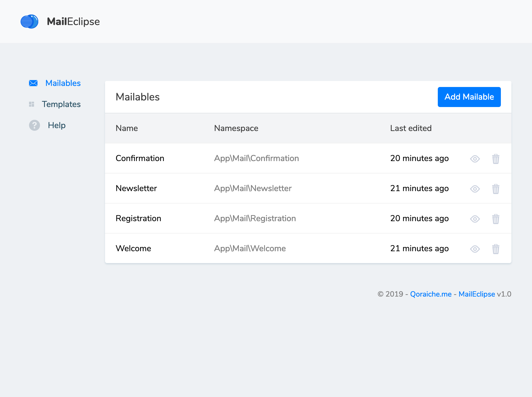Click the MailEclipse header title text
The width and height of the screenshot is (532, 397).
(73, 22)
